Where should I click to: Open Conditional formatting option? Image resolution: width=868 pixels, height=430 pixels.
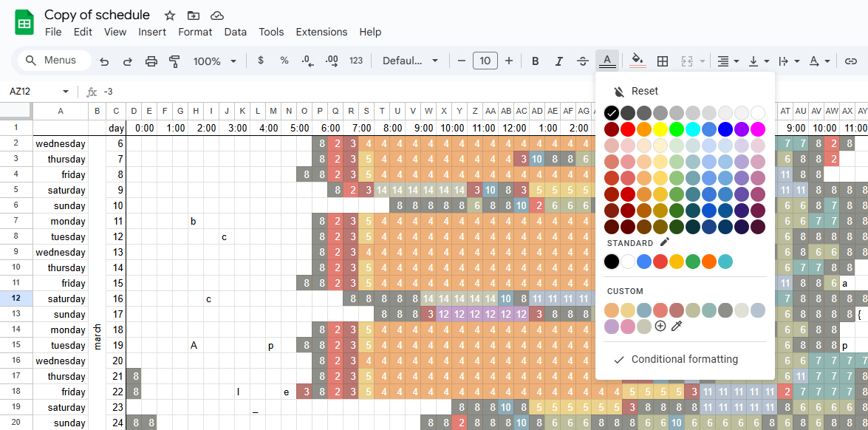coord(684,359)
